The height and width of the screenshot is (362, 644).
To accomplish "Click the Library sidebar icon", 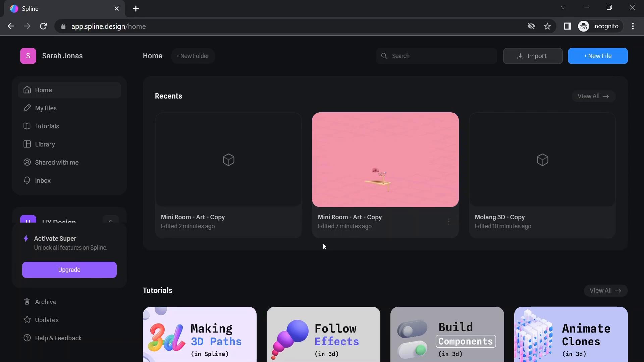I will tap(28, 144).
